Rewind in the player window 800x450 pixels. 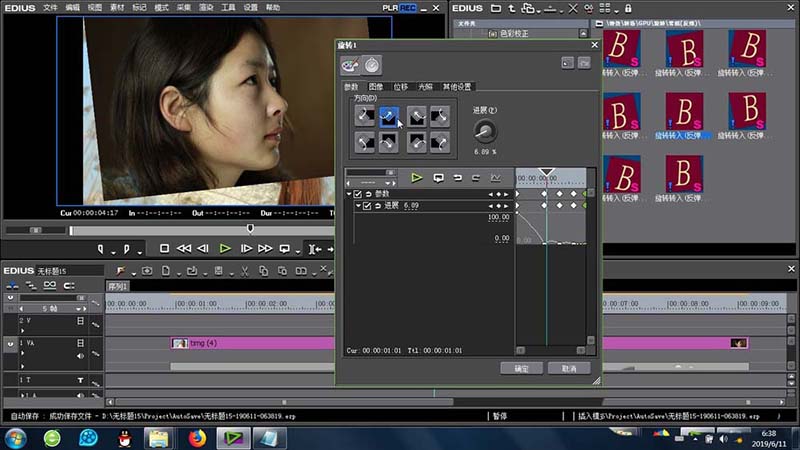(x=184, y=248)
